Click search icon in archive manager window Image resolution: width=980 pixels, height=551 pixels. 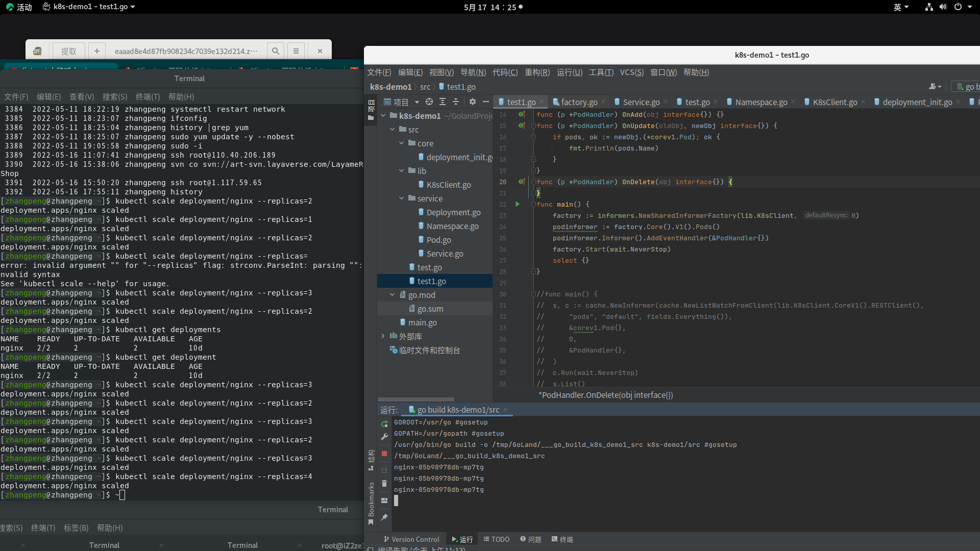(x=276, y=51)
